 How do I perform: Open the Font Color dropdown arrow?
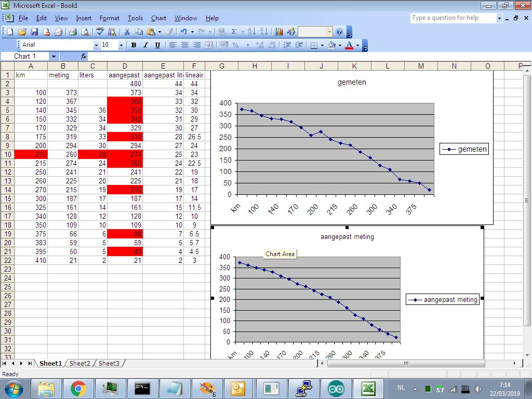pyautogui.click(x=357, y=45)
